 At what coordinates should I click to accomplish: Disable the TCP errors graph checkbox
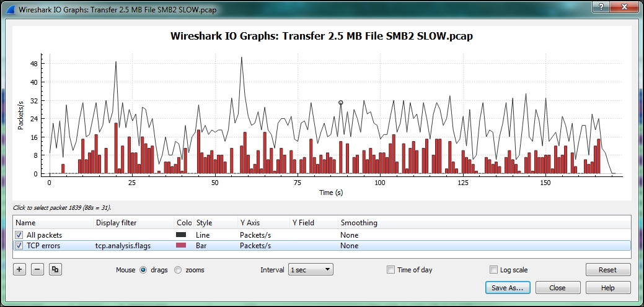coord(19,246)
